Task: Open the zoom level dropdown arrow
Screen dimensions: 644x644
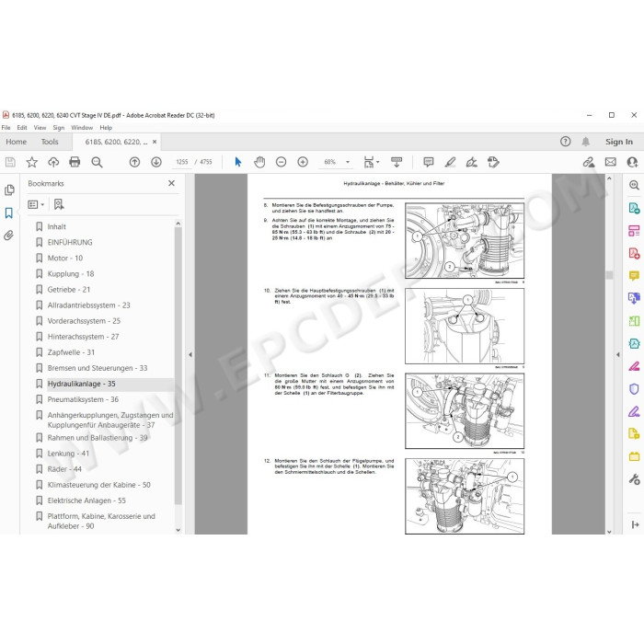Action: 348,162
